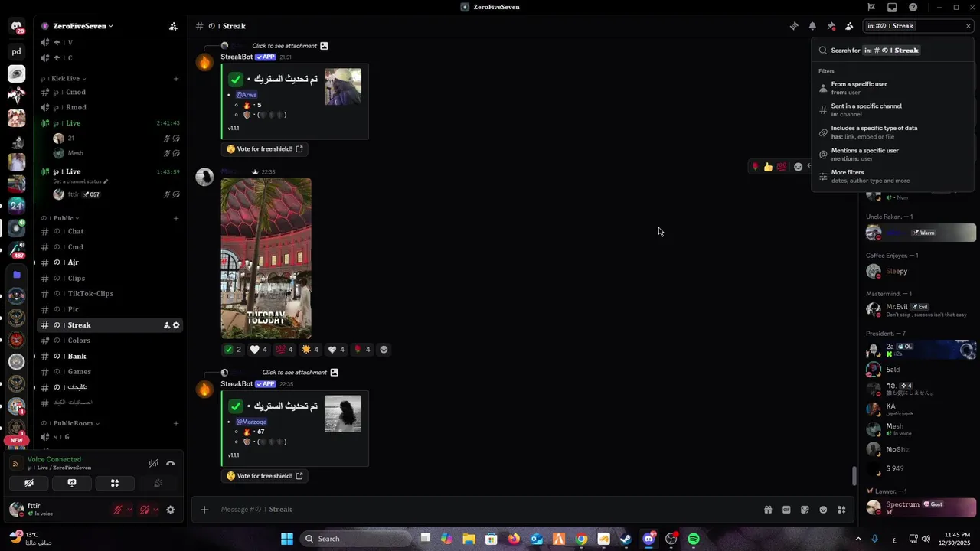This screenshot has width=980, height=551.
Task: Click the plus attach button in message bar
Action: tap(204, 510)
